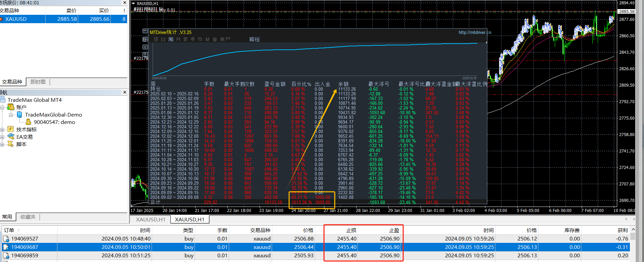Click the TradeMaxGlobal-Demo server icon
The width and height of the screenshot is (644, 262).
pyautogui.click(x=19, y=115)
